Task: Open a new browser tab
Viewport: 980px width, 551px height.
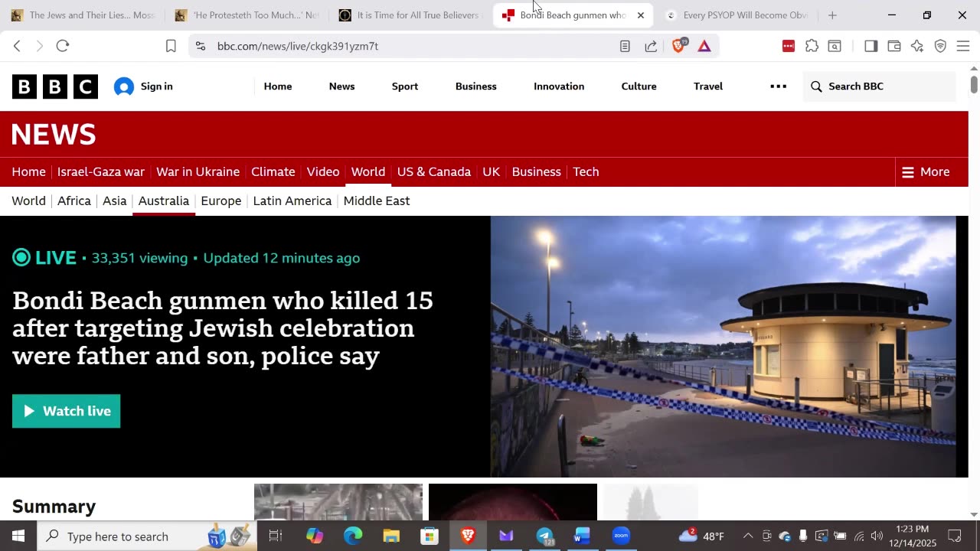Action: pos(832,15)
